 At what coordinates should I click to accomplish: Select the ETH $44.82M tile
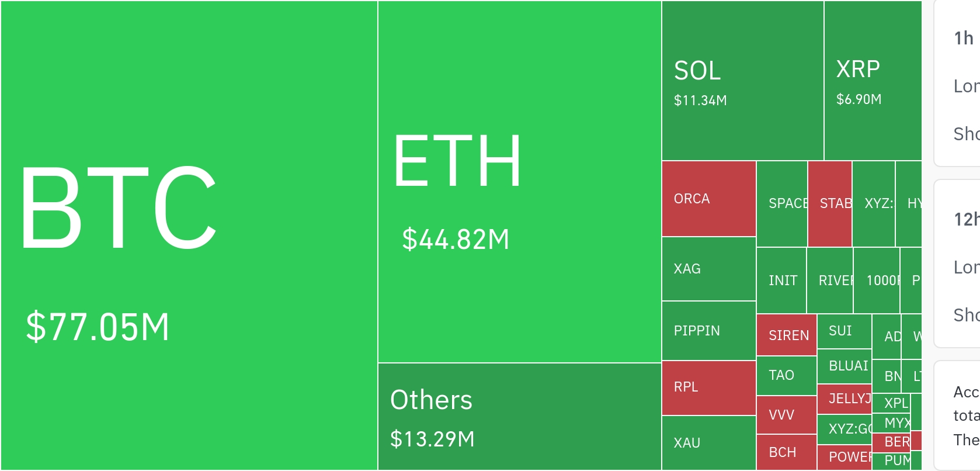point(519,182)
